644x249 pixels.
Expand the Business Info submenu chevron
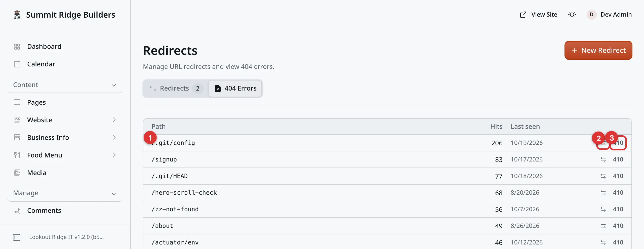[114, 138]
